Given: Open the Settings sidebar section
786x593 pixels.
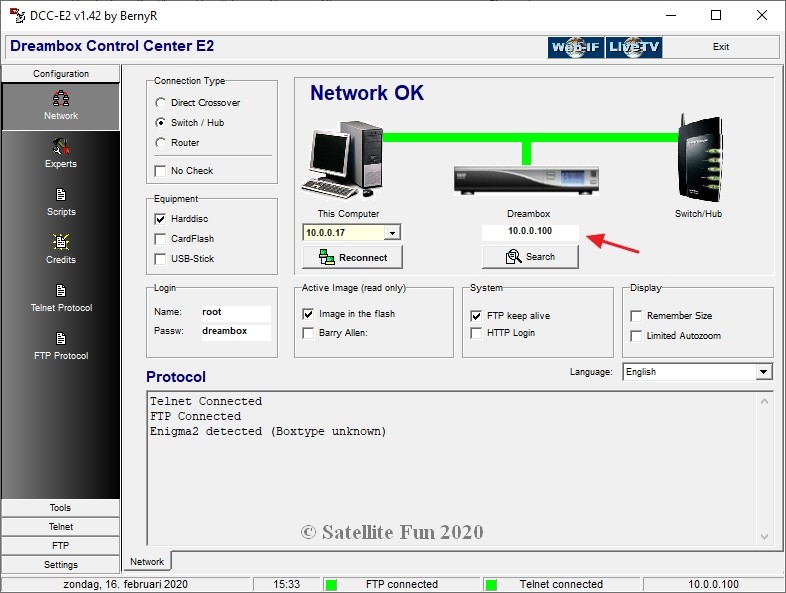Looking at the screenshot, I should pyautogui.click(x=61, y=565).
